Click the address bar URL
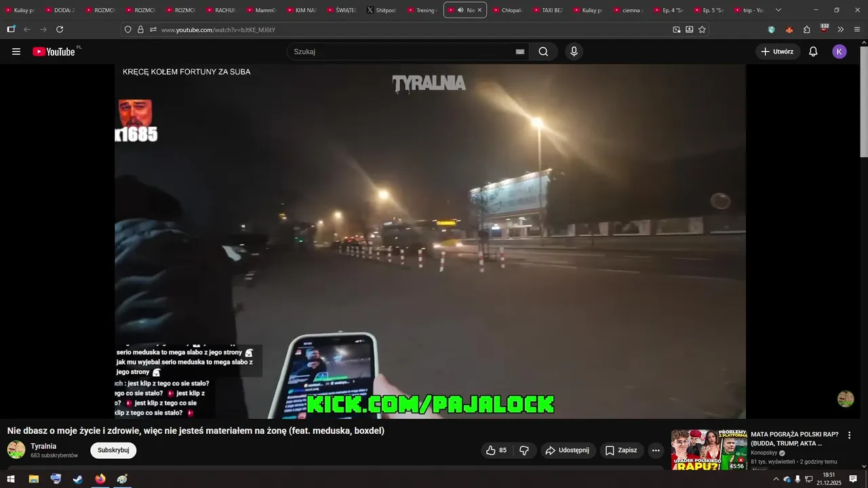 218,30
